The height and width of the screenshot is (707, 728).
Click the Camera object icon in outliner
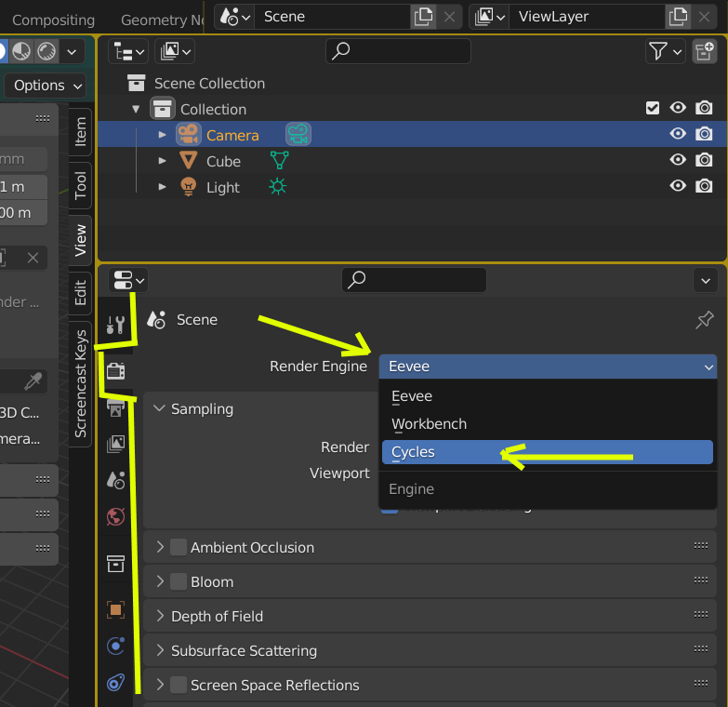(188, 134)
